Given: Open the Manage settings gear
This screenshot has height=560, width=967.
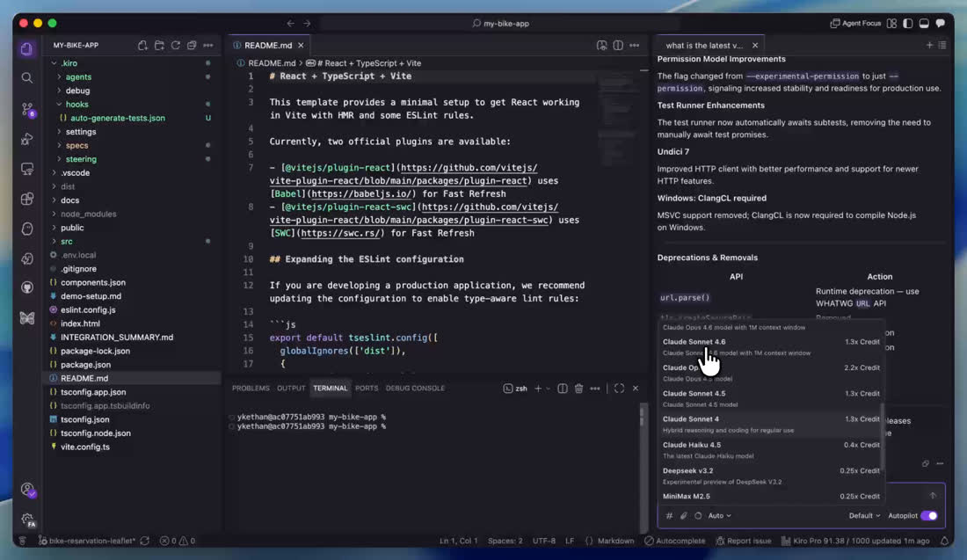Looking at the screenshot, I should (x=27, y=520).
